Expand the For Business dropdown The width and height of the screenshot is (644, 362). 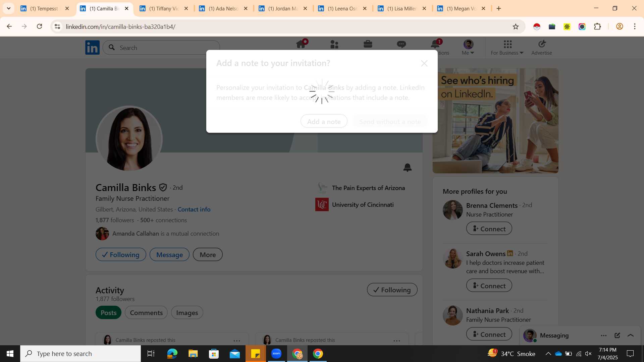click(x=507, y=48)
